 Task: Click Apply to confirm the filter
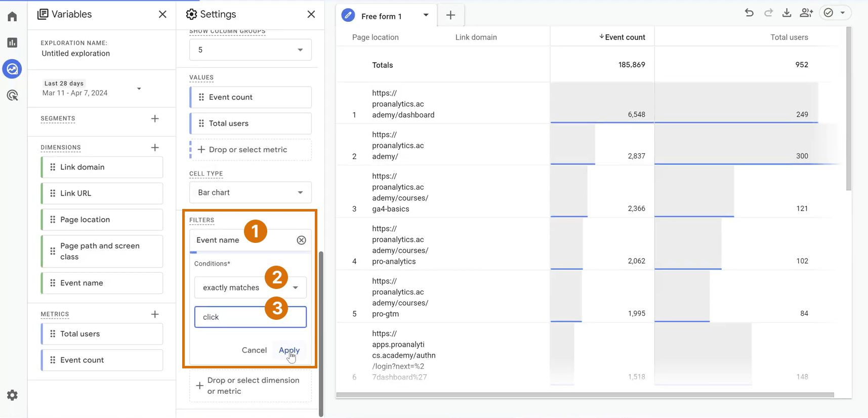pos(290,350)
